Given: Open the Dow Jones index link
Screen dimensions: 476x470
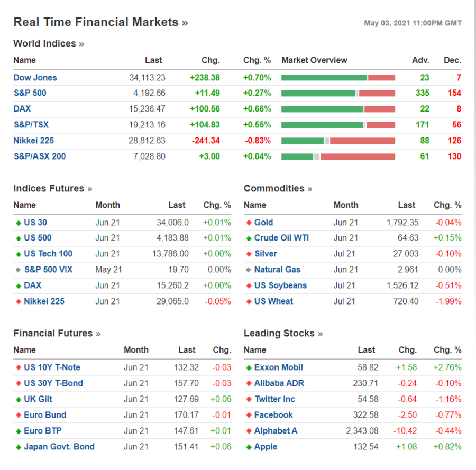Looking at the screenshot, I should [35, 78].
